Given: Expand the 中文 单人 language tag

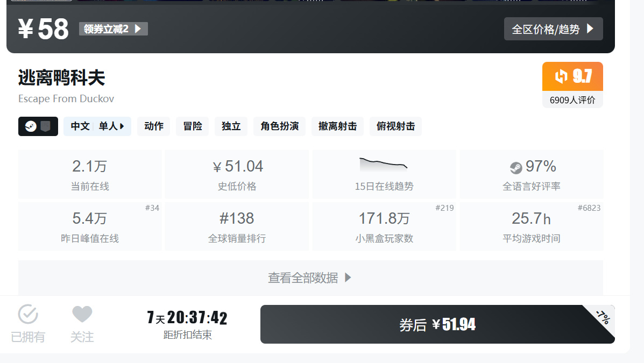Looking at the screenshot, I should click(97, 126).
